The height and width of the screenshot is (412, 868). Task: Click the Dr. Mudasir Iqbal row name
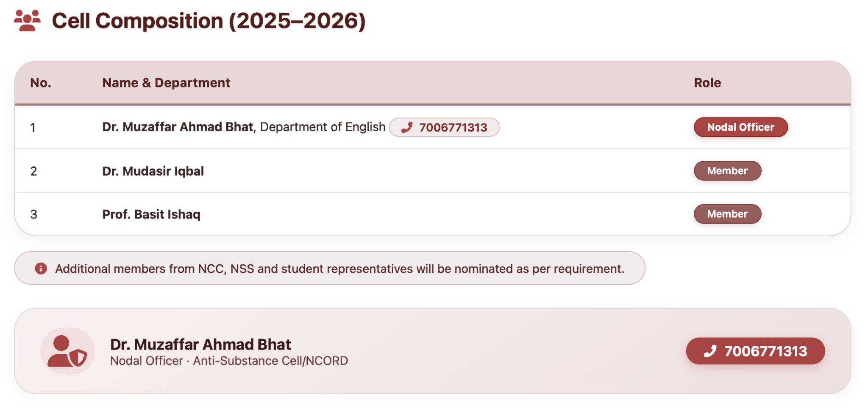point(153,171)
